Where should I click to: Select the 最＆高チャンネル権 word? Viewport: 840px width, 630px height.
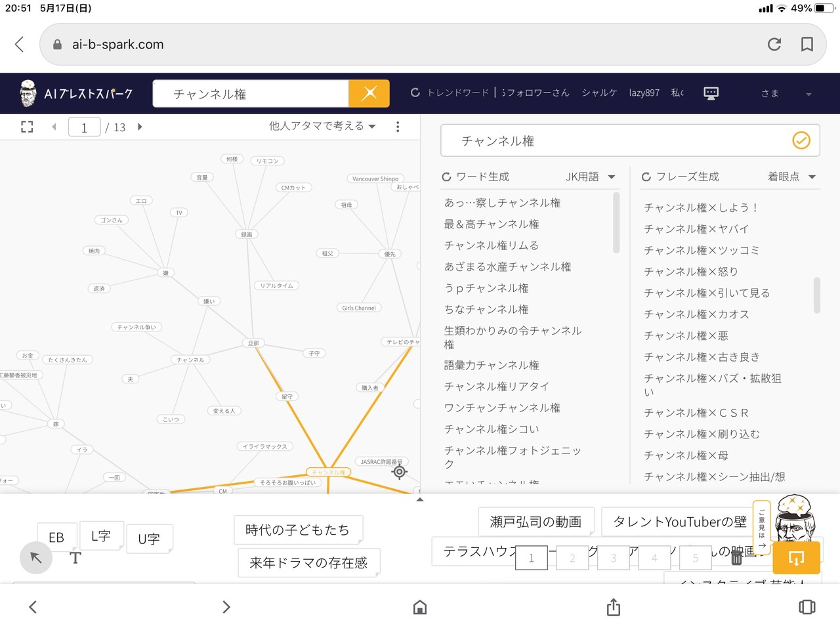(492, 224)
